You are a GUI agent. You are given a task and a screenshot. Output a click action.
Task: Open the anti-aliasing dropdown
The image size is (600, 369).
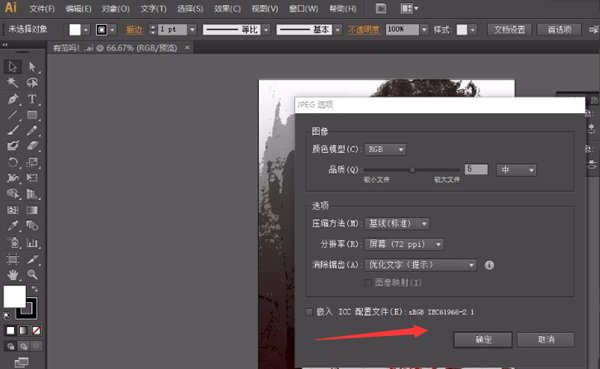[420, 265]
